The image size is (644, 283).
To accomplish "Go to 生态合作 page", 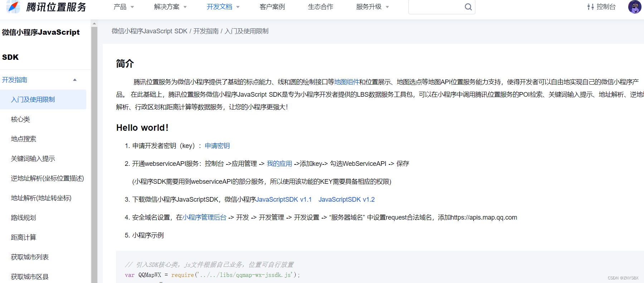I will click(x=320, y=7).
